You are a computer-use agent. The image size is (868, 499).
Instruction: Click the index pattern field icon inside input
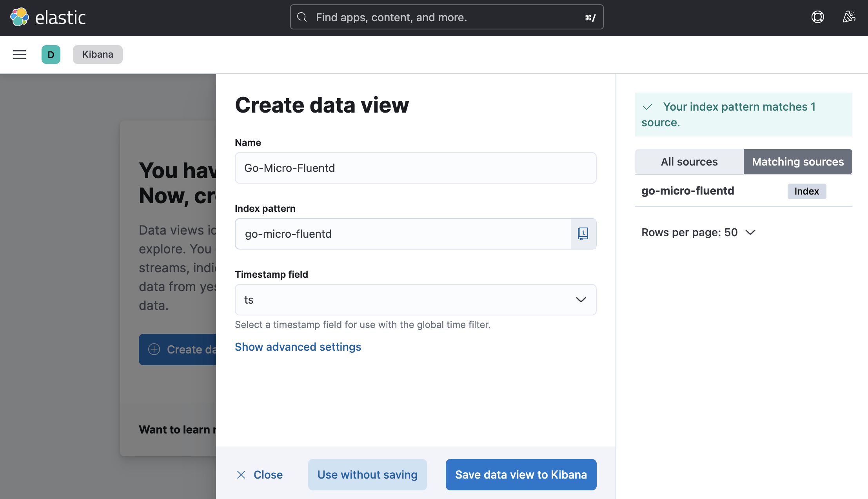[583, 233]
